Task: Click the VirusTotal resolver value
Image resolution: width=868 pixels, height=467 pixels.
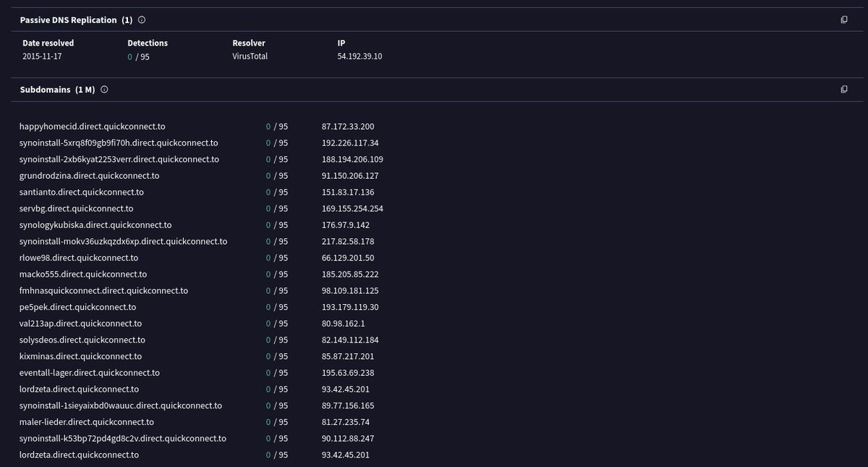Action: 250,56
